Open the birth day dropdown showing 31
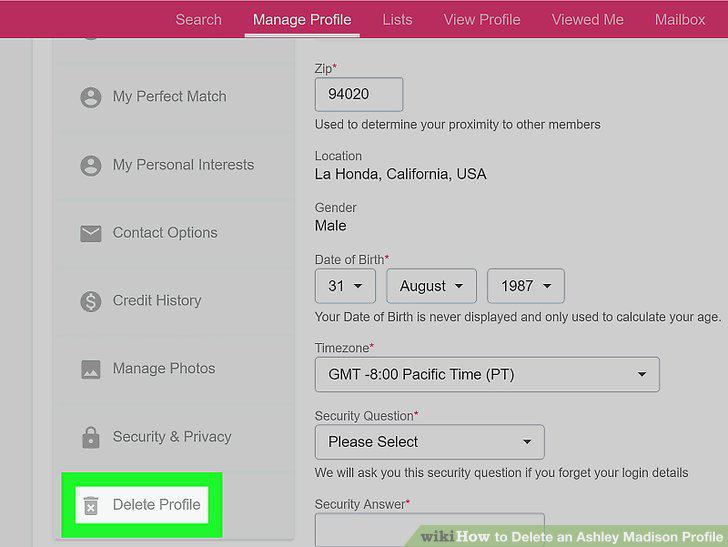 coord(345,286)
